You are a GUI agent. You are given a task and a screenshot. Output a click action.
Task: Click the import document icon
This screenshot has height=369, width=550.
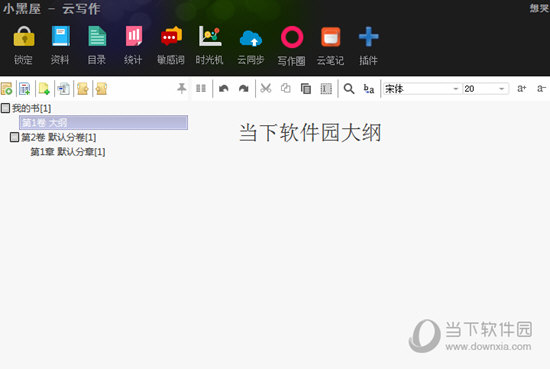(x=63, y=89)
